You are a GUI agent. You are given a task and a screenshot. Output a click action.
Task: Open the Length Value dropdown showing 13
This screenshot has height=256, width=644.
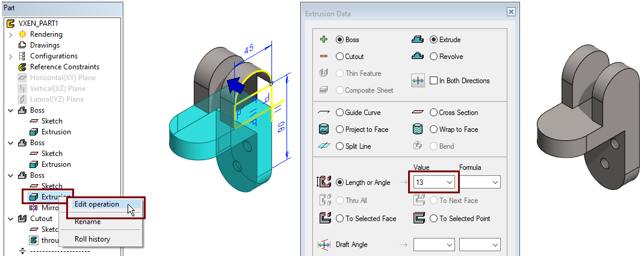point(448,182)
